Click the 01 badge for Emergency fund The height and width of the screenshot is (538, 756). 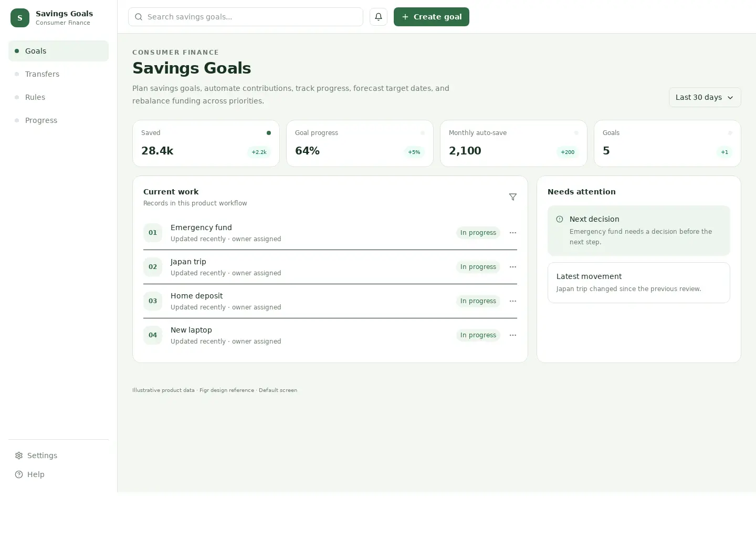click(153, 233)
